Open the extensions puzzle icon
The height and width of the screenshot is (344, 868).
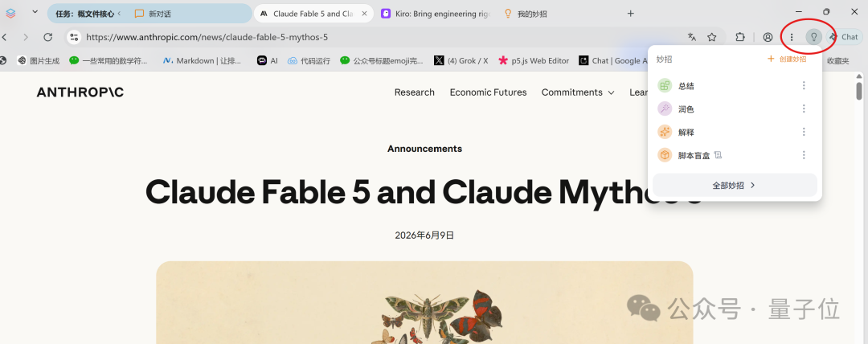point(740,37)
